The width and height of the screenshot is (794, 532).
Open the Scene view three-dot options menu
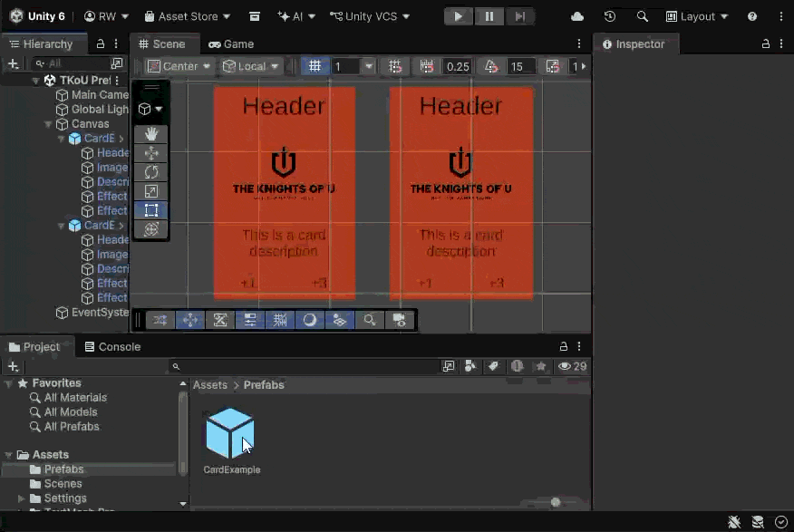click(579, 44)
